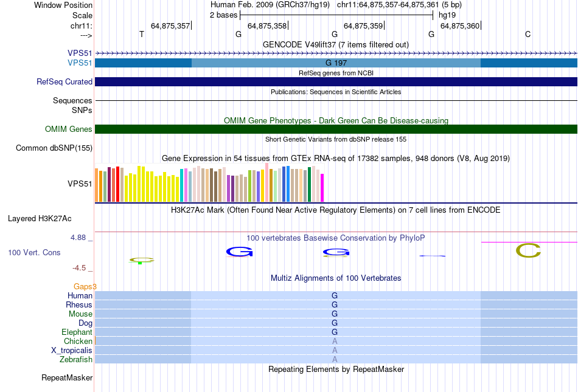578x392 pixels.
Task: Click the VPS51 label beside the G 197 bar
Action: pos(80,63)
